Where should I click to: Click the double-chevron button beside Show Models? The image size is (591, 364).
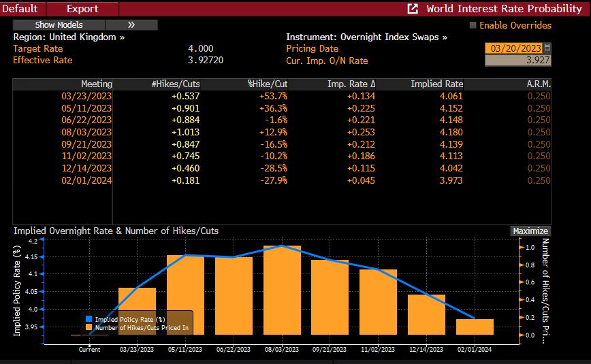pos(131,24)
